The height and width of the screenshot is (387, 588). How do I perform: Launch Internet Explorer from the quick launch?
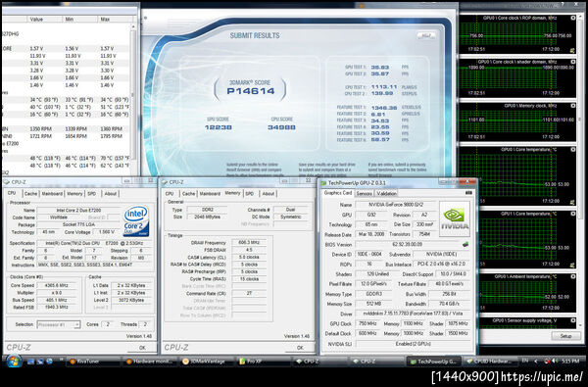pos(49,362)
